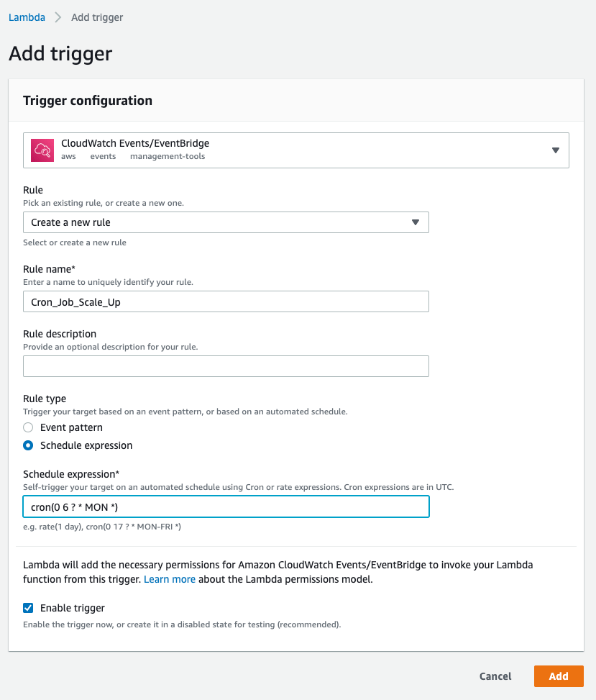Screen dimensions: 596x700
Task: Expand the Rule dropdown arrow
Action: coord(415,222)
